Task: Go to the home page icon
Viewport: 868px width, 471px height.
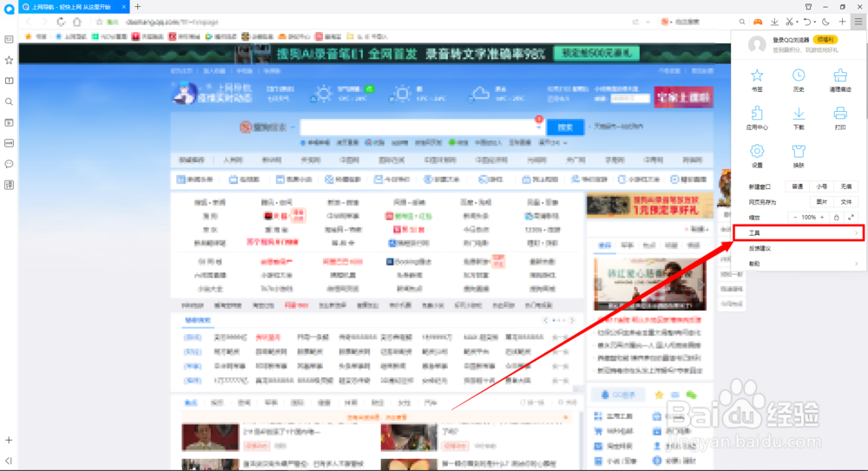Action: coord(77,22)
